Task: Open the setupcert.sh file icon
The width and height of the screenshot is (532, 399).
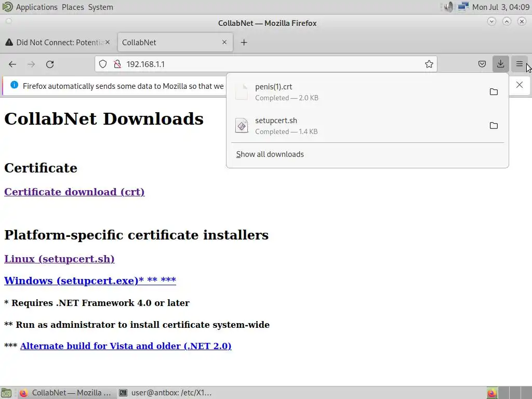Action: pos(242,126)
